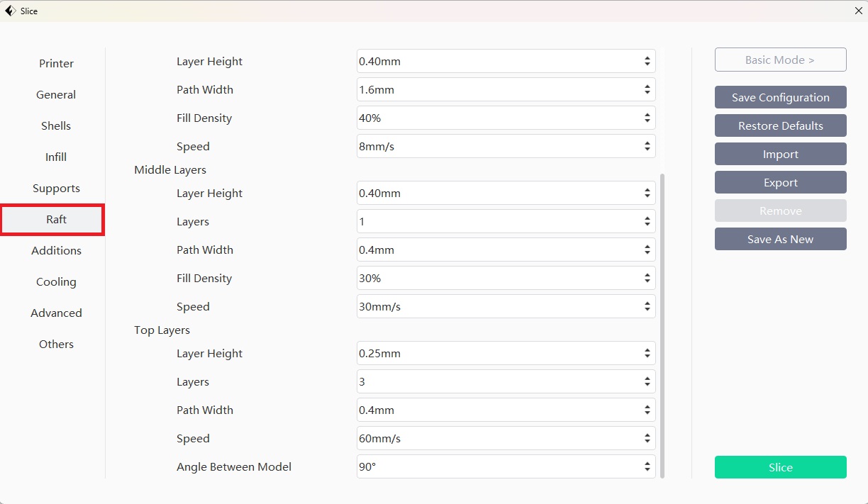Adjust Top Layers Speed 60mm/s stepper arrows

(647, 439)
